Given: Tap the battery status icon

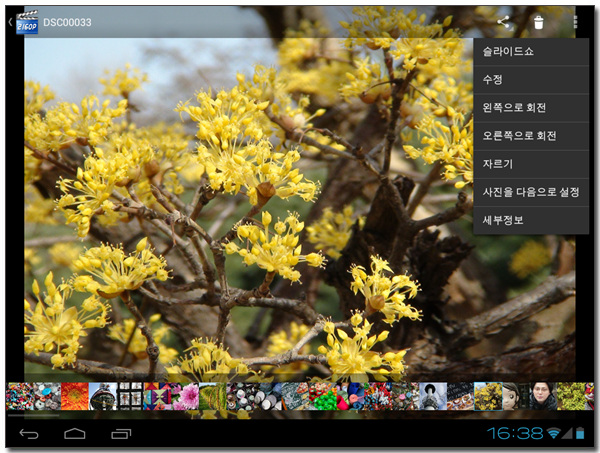Looking at the screenshot, I should [580, 433].
